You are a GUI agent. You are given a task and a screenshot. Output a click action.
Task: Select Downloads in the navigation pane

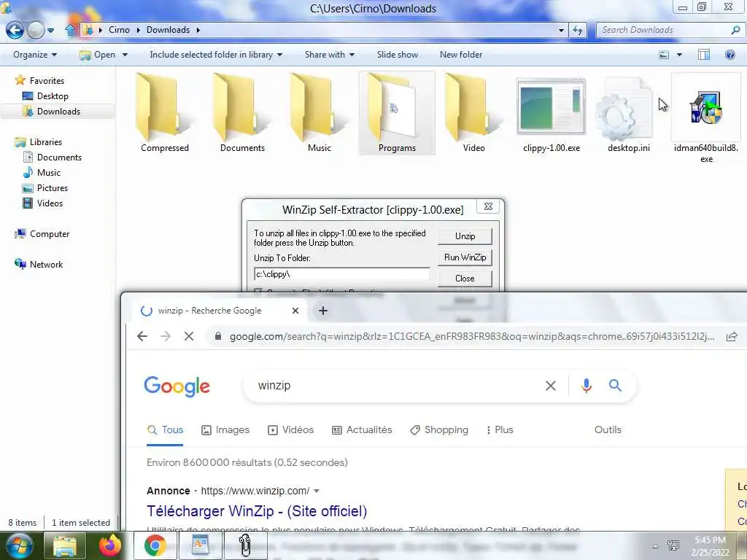(x=58, y=112)
